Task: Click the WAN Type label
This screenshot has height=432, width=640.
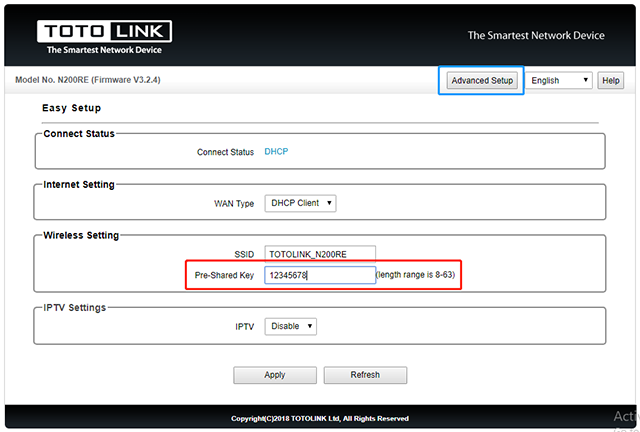Action: click(234, 203)
